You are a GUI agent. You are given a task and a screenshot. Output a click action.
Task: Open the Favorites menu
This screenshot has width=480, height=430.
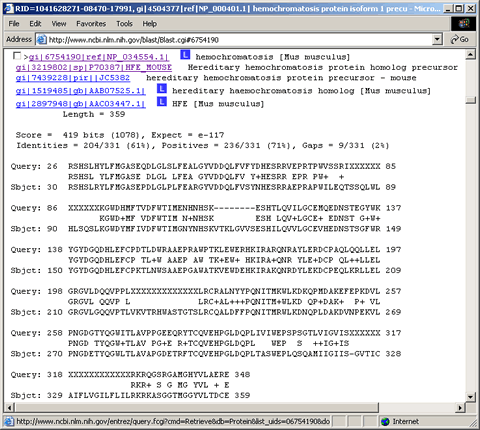[91, 24]
